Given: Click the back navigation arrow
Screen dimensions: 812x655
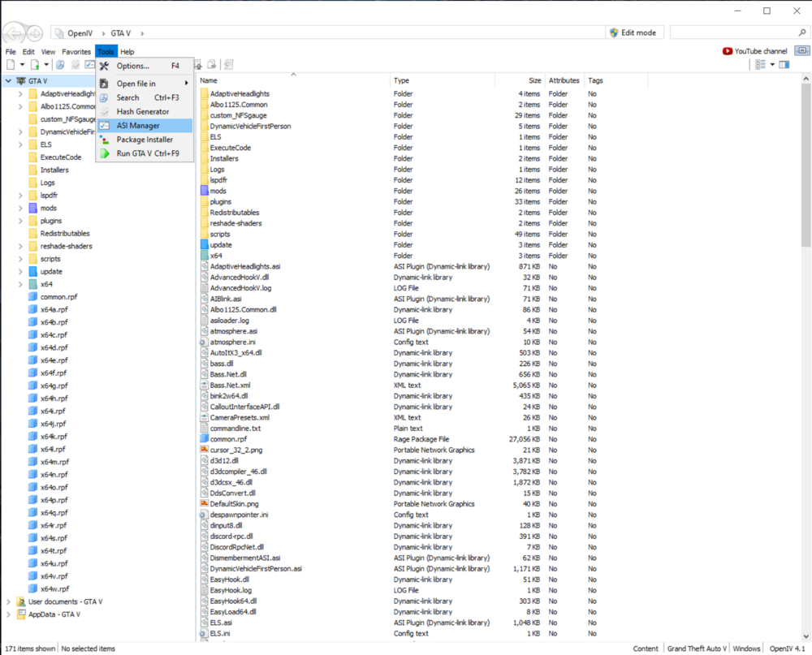Looking at the screenshot, I should point(12,33).
